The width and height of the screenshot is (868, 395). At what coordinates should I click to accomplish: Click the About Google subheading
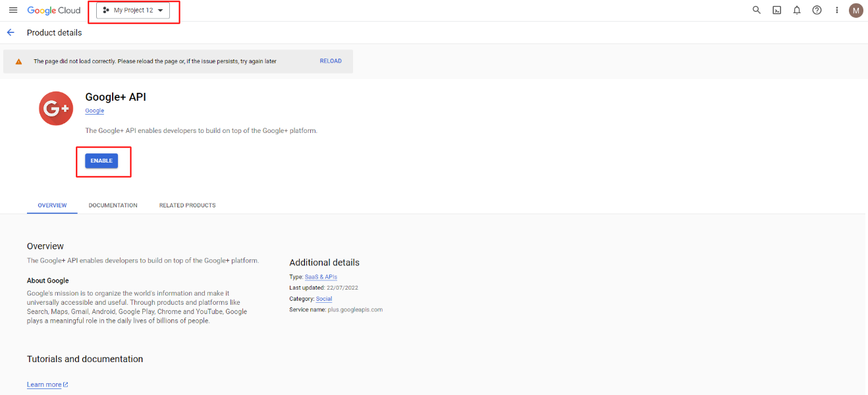click(48, 280)
